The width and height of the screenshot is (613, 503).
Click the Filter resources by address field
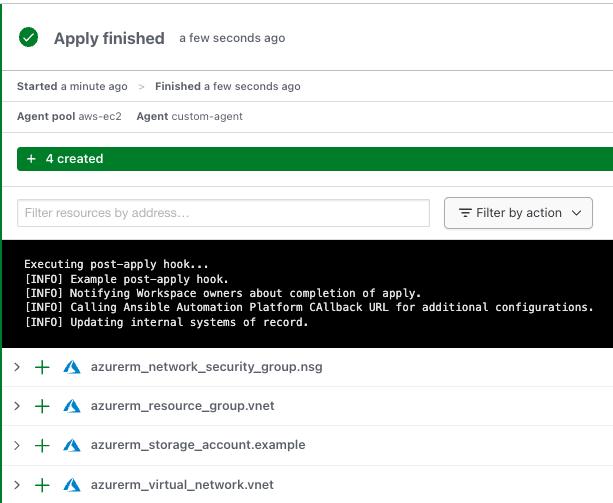223,213
